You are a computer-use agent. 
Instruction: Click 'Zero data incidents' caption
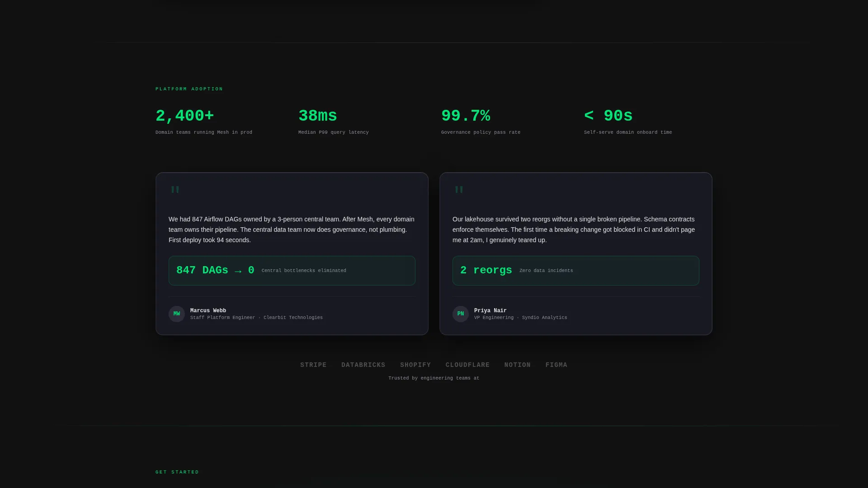546,271
